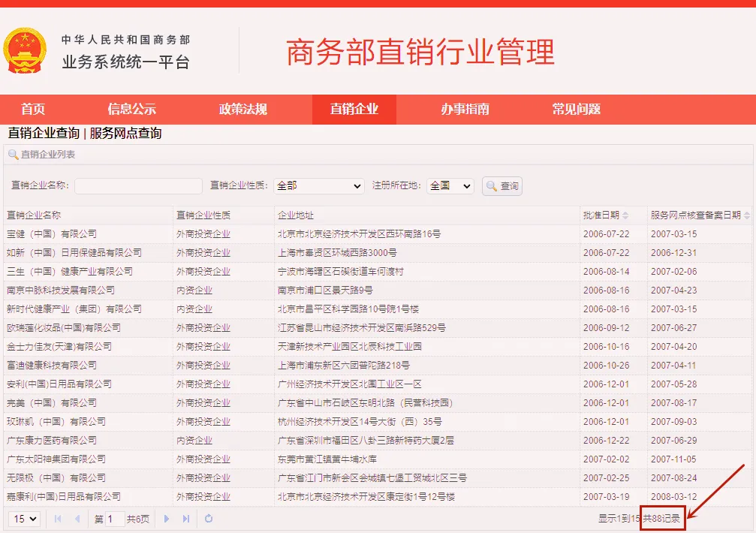Select row 南京中脉科技发展有限公司

pos(378,291)
